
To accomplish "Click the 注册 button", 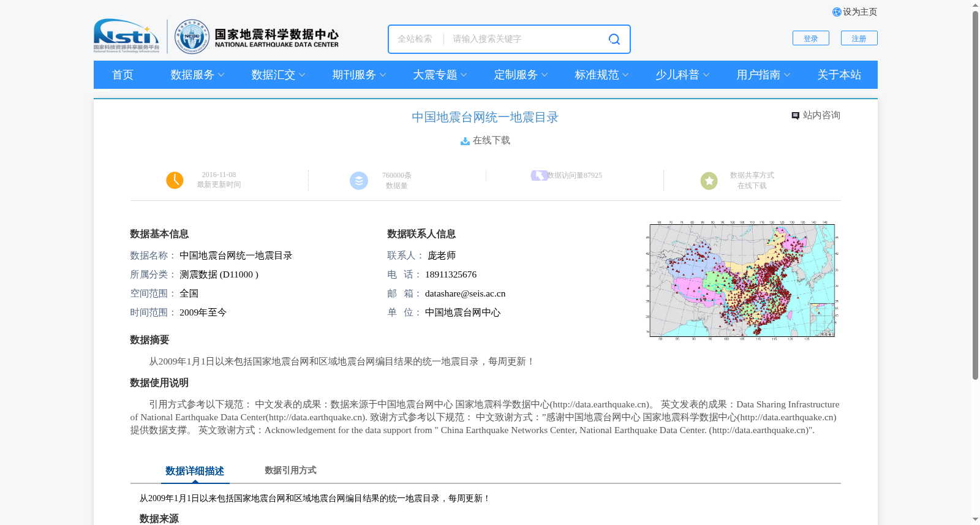I will [859, 38].
